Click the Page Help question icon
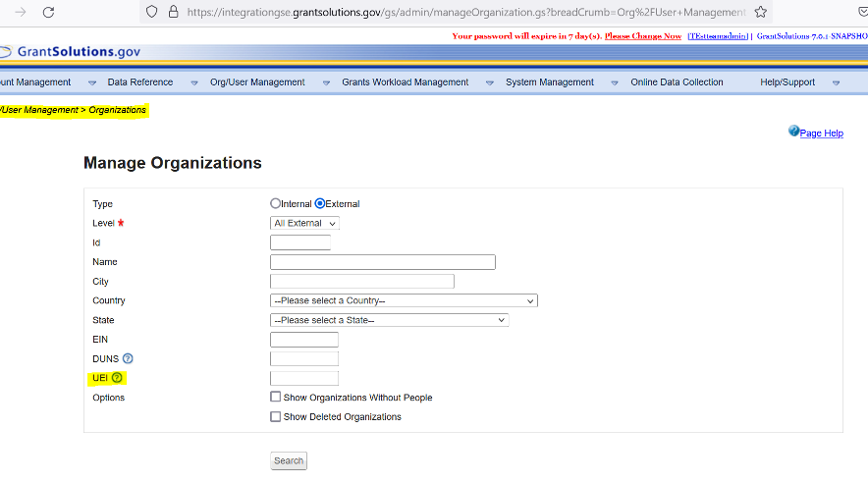This screenshot has height=483, width=868. 794,132
